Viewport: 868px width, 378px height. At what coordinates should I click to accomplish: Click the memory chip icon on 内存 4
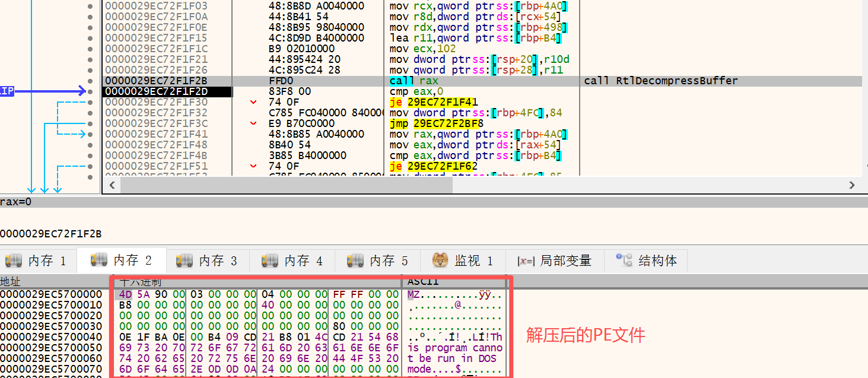(270, 261)
